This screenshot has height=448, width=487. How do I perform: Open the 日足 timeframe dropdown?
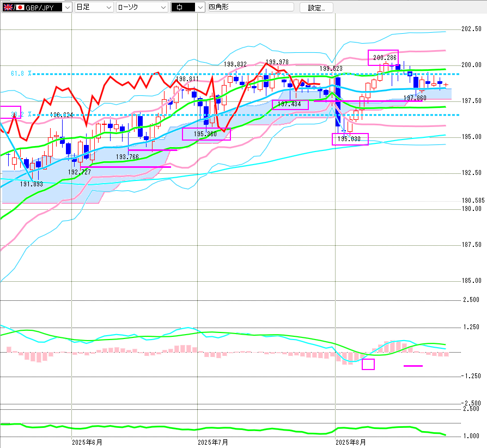94,7
